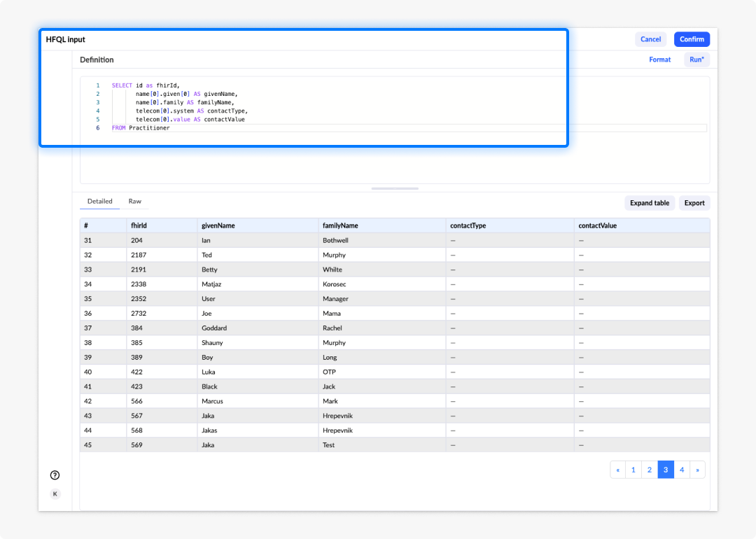
Task: Select fhirId 2187 cell
Action: click(x=162, y=255)
